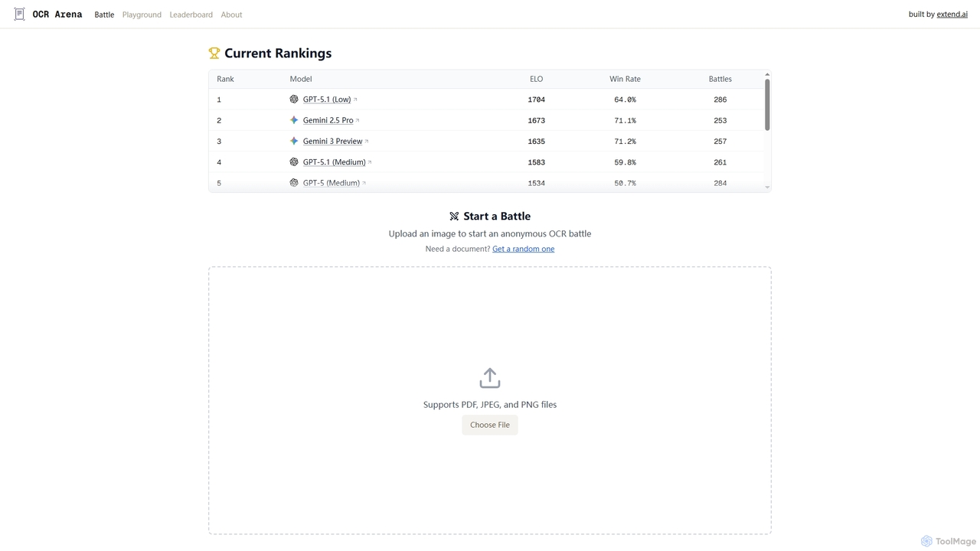Click the ELO value 1704
980x551 pixels.
536,99
